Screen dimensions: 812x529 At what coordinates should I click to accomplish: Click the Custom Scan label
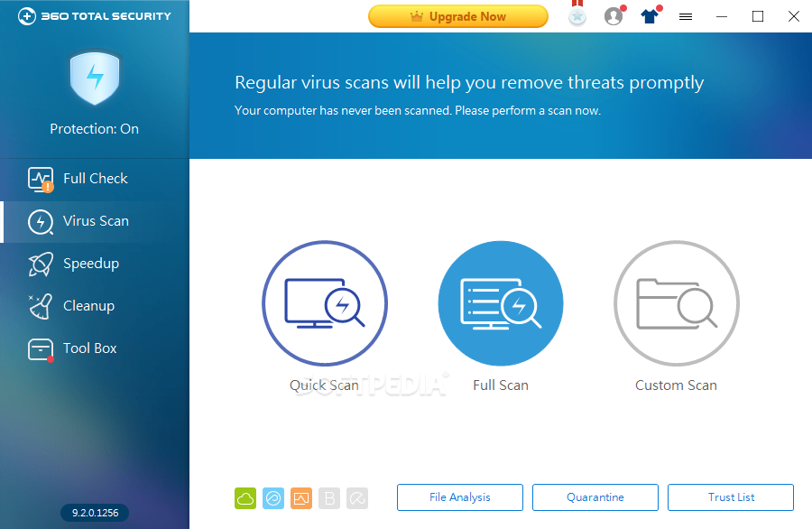pos(677,385)
